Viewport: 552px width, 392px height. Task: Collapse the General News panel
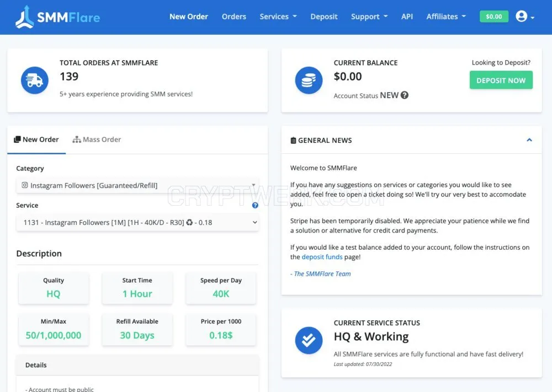529,140
